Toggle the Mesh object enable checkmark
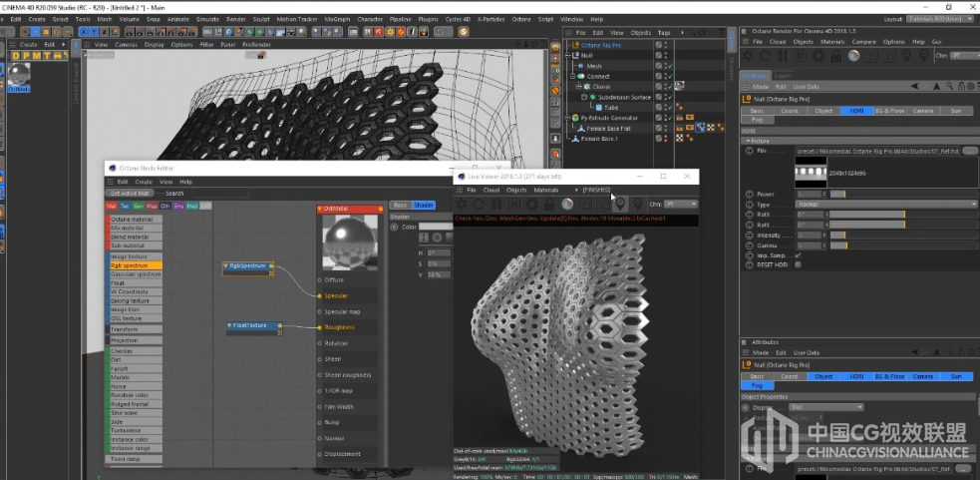Screen dimensions: 980x480 (x=669, y=66)
